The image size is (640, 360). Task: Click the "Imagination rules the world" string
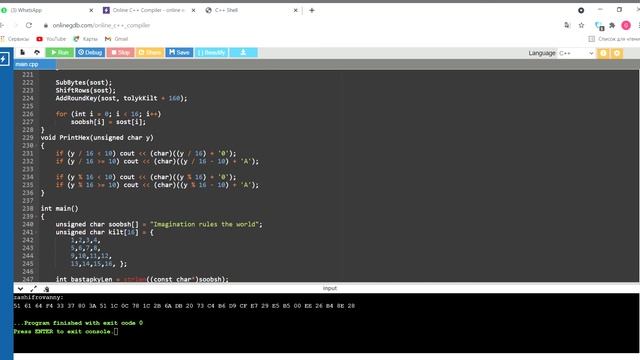205,224
